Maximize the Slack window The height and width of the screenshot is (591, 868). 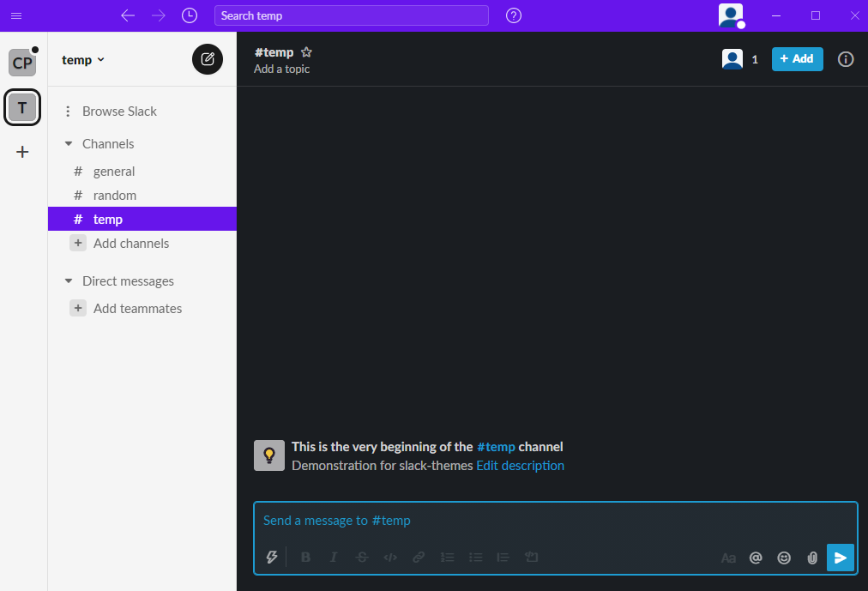click(x=816, y=15)
